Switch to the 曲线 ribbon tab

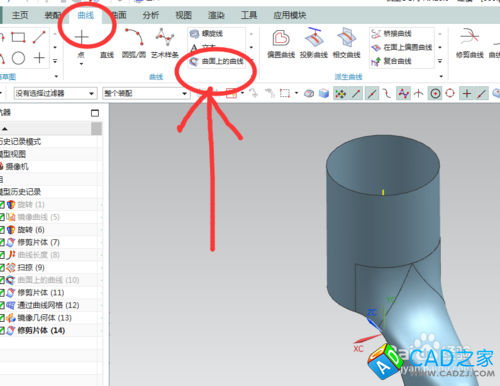(86, 15)
